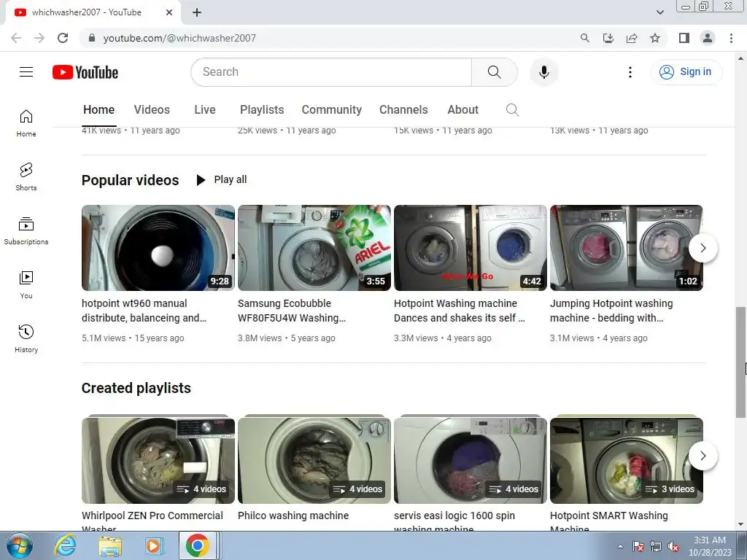747x560 pixels.
Task: Click the Sign in button
Action: pos(686,72)
